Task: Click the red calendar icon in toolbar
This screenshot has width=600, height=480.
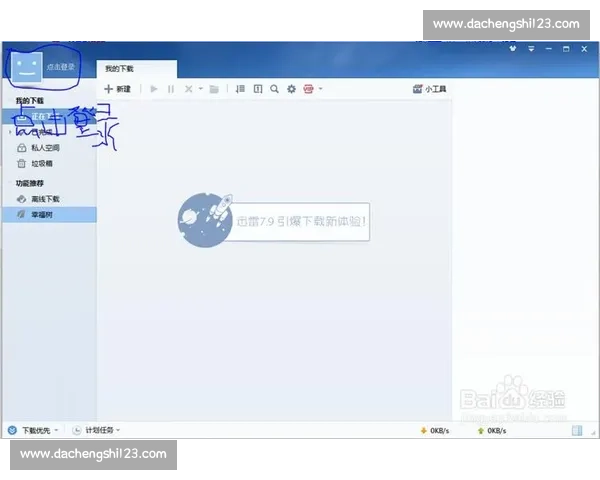Action: (308, 89)
